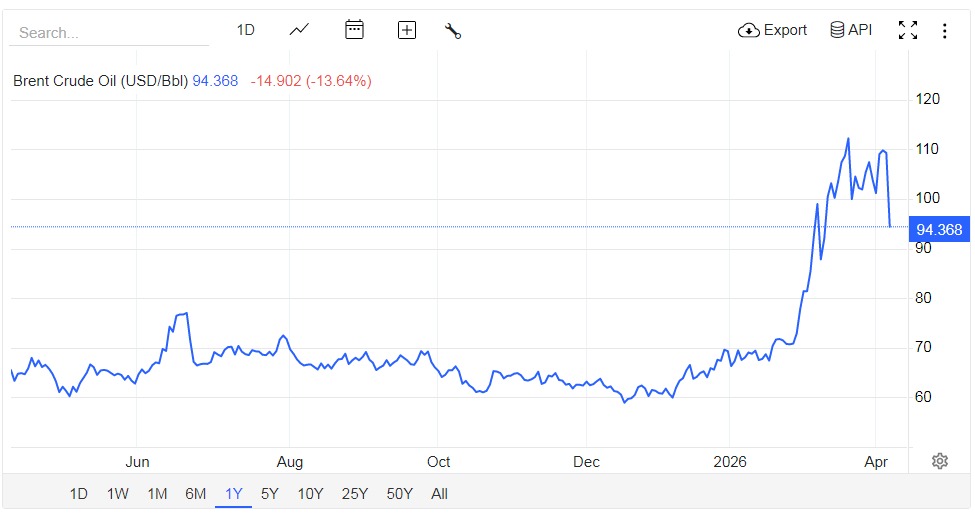Select the 1M time range
This screenshot has height=517, width=975.
coord(156,493)
